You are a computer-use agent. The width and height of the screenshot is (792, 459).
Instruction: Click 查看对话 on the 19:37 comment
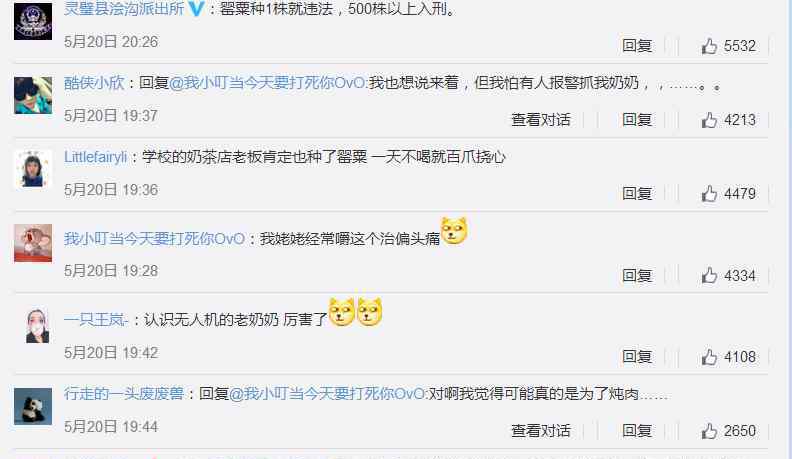(540, 120)
